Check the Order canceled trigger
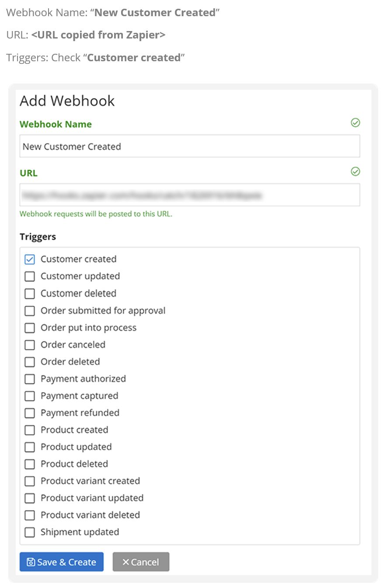Image resolution: width=383 pixels, height=588 pixels. 30,345
